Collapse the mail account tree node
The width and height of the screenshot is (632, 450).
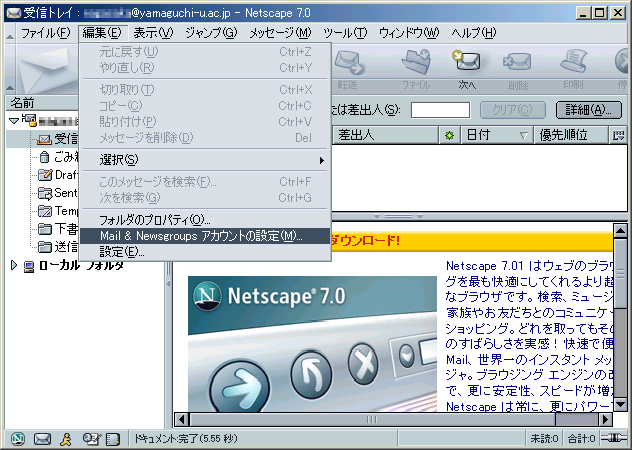tap(14, 120)
